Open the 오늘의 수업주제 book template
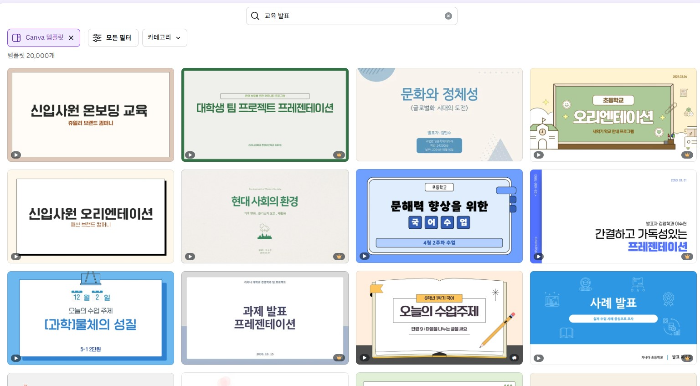Image resolution: width=700 pixels, height=386 pixels. point(439,318)
